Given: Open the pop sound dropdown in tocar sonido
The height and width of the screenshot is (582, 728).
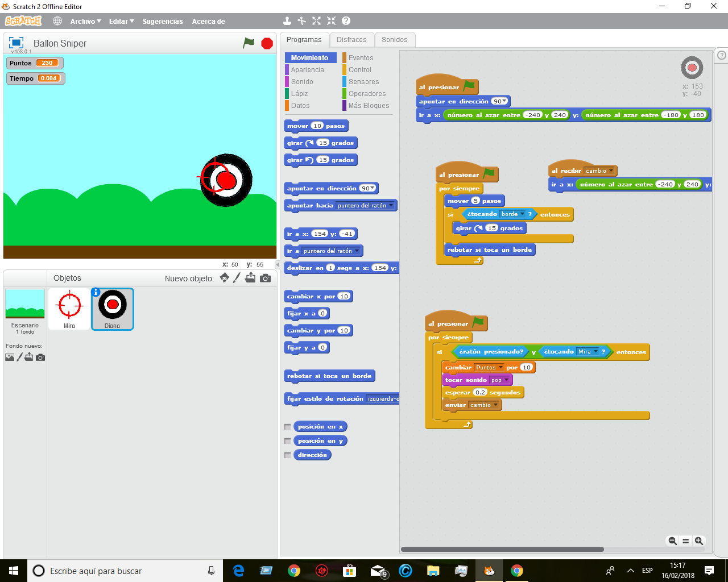Looking at the screenshot, I should [507, 380].
